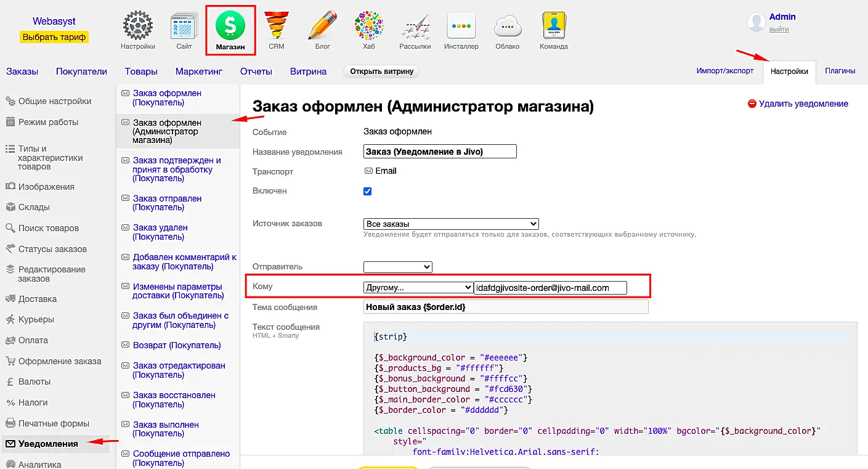Launch the Блог pencil app icon
The image size is (868, 469).
[322, 27]
